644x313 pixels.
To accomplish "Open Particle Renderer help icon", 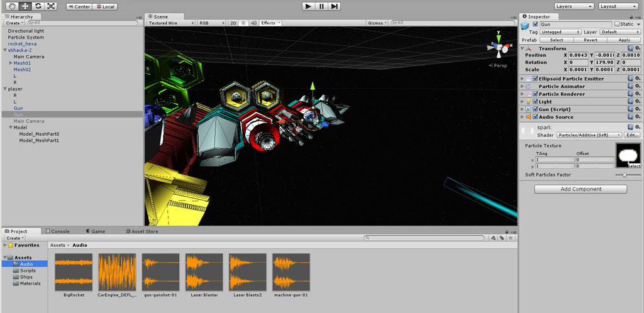I will pyautogui.click(x=630, y=94).
